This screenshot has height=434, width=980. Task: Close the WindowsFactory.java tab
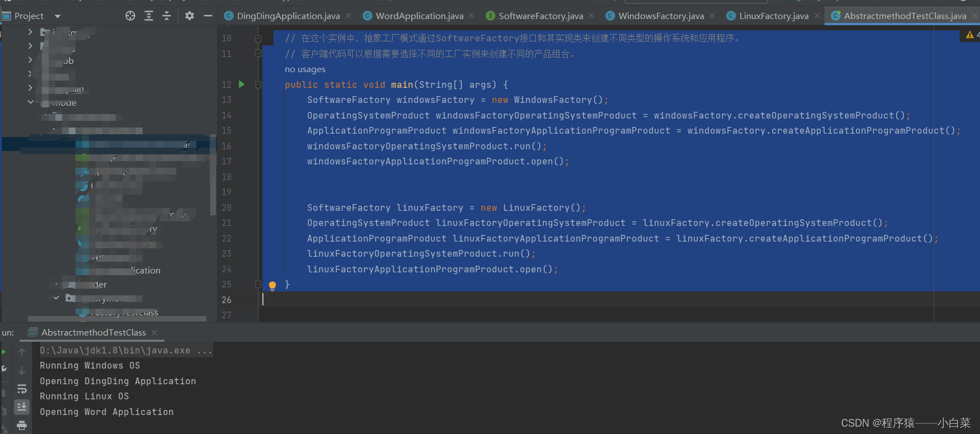(x=712, y=16)
